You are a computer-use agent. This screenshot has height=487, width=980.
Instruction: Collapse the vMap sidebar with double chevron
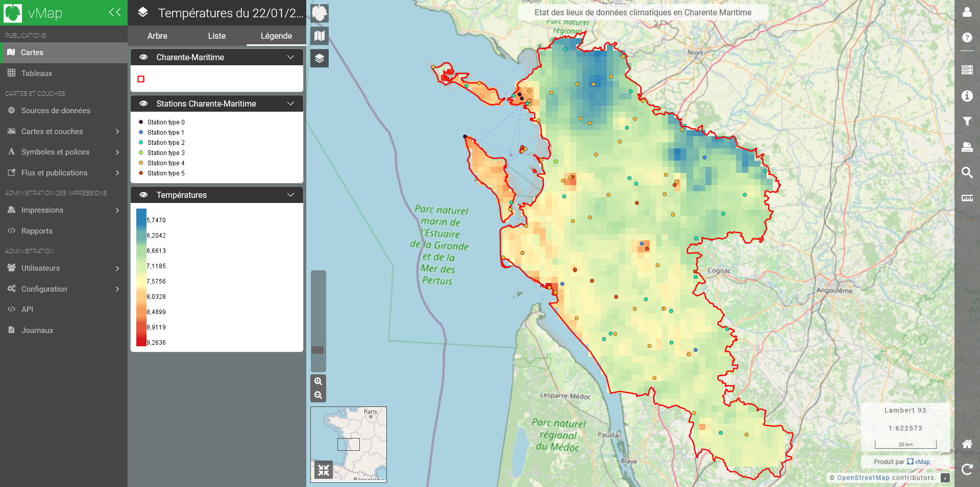point(115,12)
